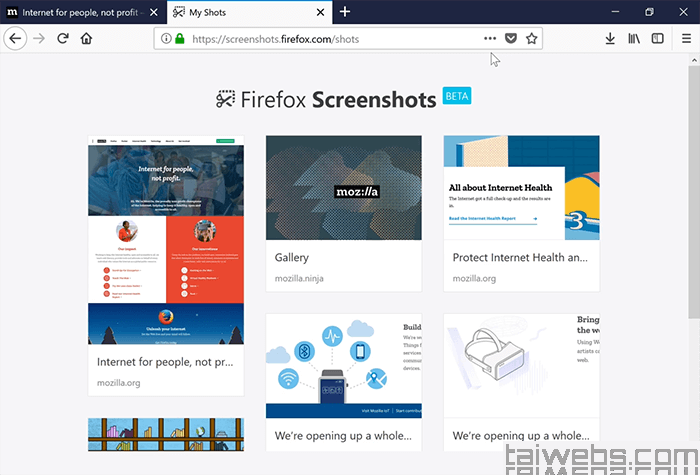Open the Library bookshelf icon
The image size is (700, 475).
pyautogui.click(x=634, y=39)
